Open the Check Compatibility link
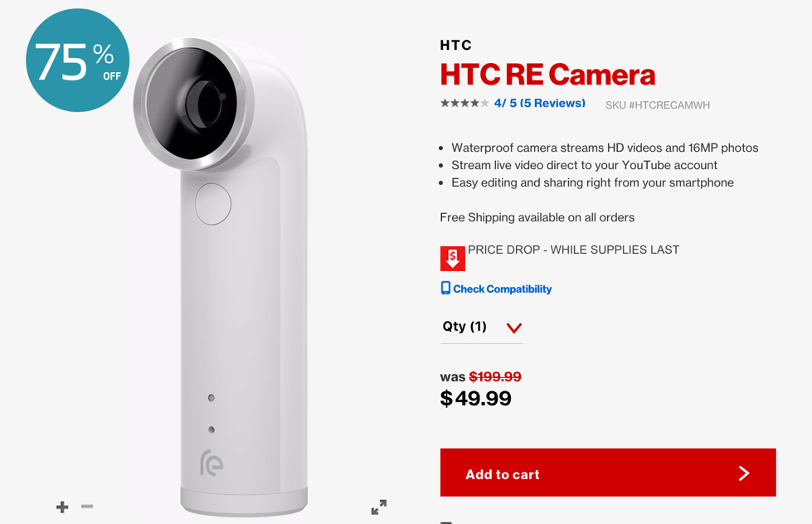The width and height of the screenshot is (812, 524). click(503, 289)
